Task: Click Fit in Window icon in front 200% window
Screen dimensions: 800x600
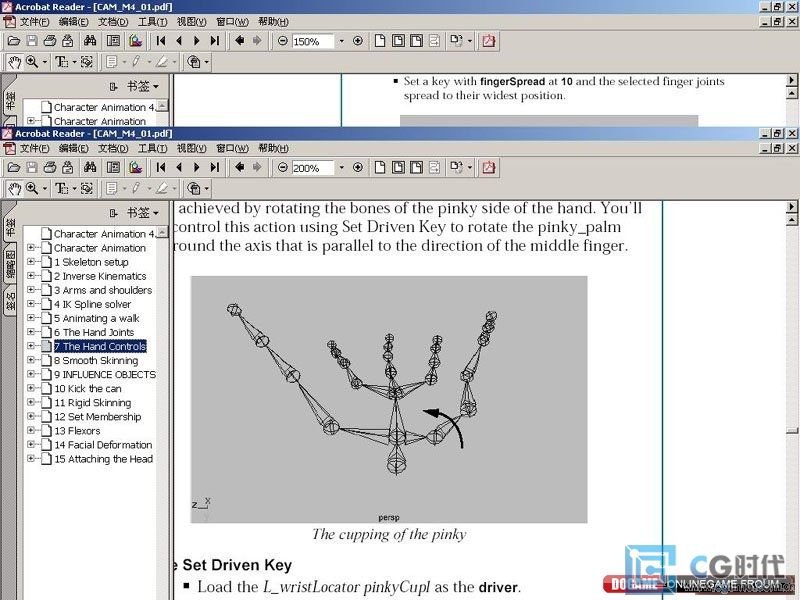Action: click(398, 167)
